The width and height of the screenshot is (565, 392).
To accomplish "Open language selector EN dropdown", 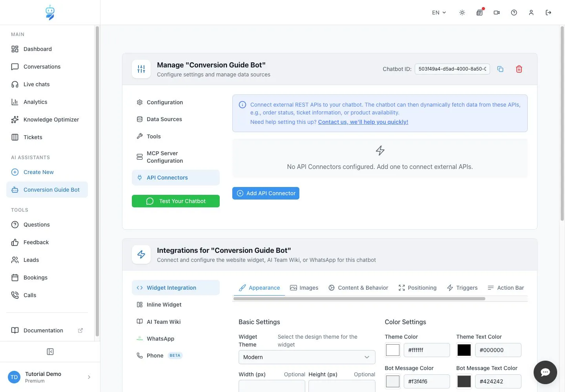I will coord(439,13).
